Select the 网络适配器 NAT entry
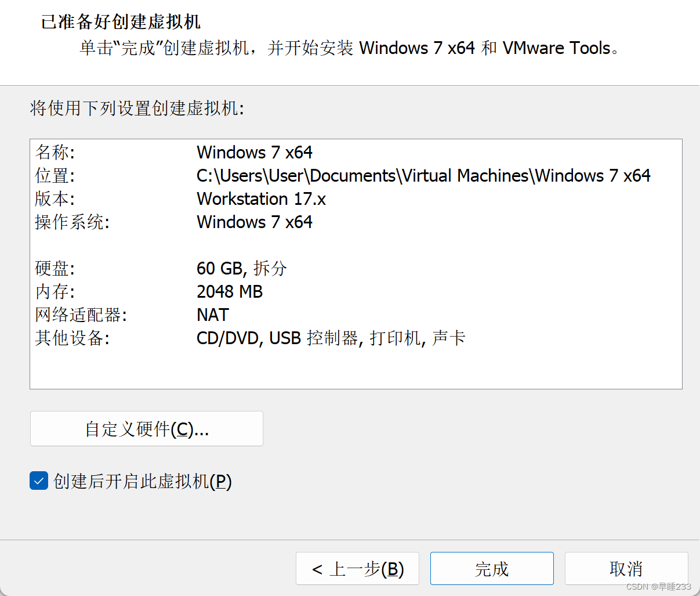The height and width of the screenshot is (596, 700). coord(212,315)
